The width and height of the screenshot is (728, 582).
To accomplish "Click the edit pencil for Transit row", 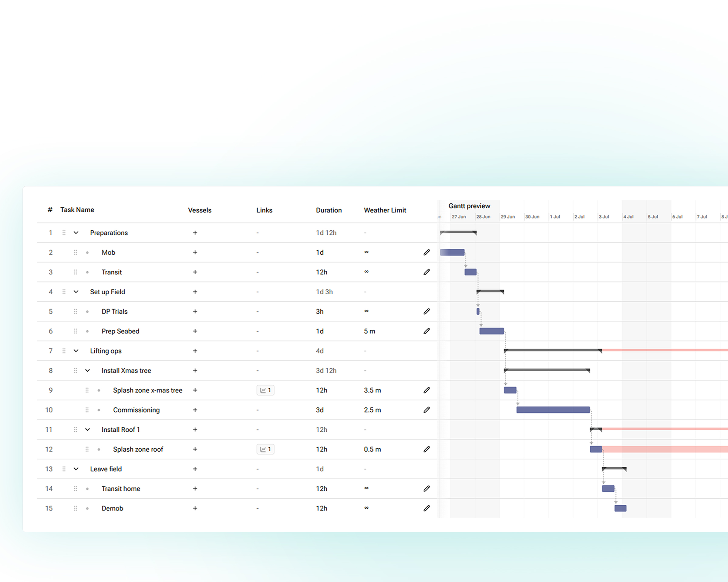I will [x=426, y=272].
